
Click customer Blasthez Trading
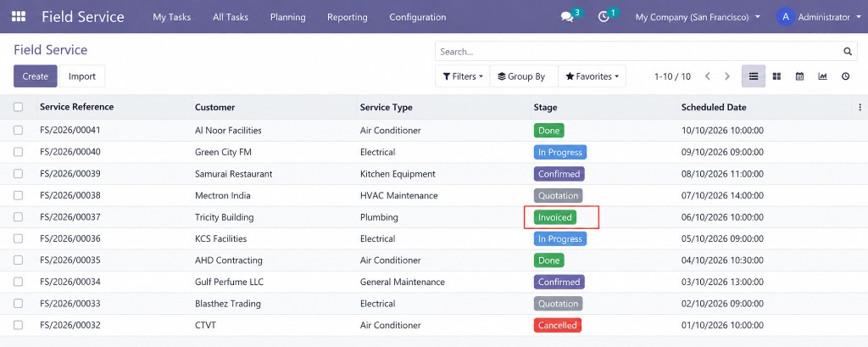click(x=227, y=303)
